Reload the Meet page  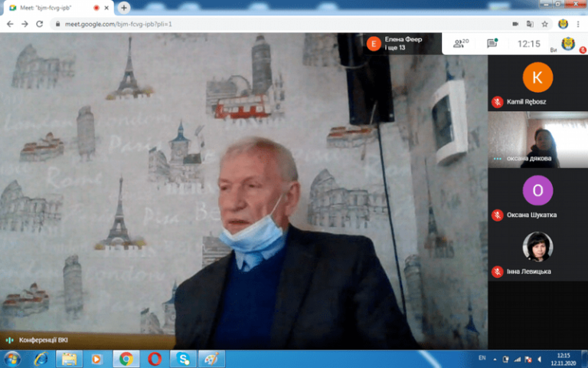point(40,24)
